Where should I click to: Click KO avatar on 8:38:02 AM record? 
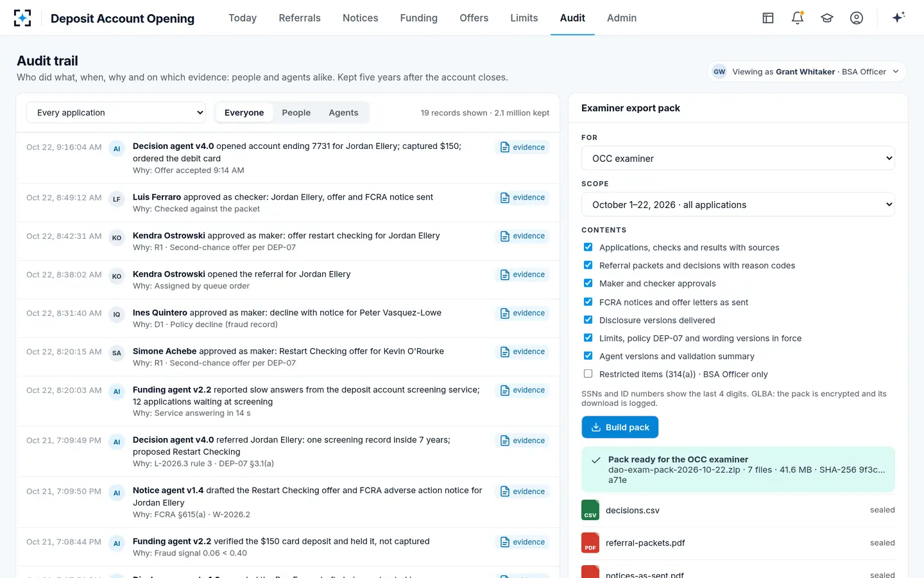tap(117, 276)
